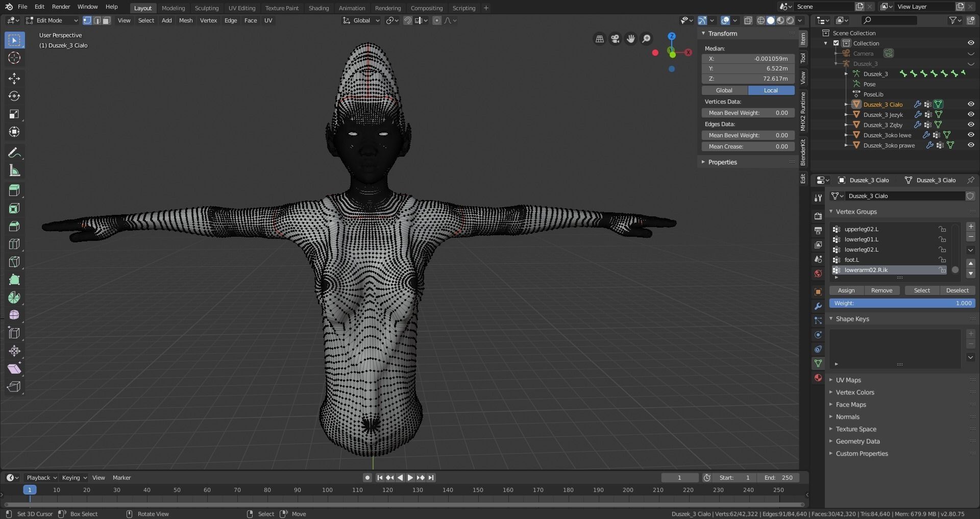Screen dimensions: 980x519
Task: Open the Mesh menu in viewport header
Action: click(186, 20)
